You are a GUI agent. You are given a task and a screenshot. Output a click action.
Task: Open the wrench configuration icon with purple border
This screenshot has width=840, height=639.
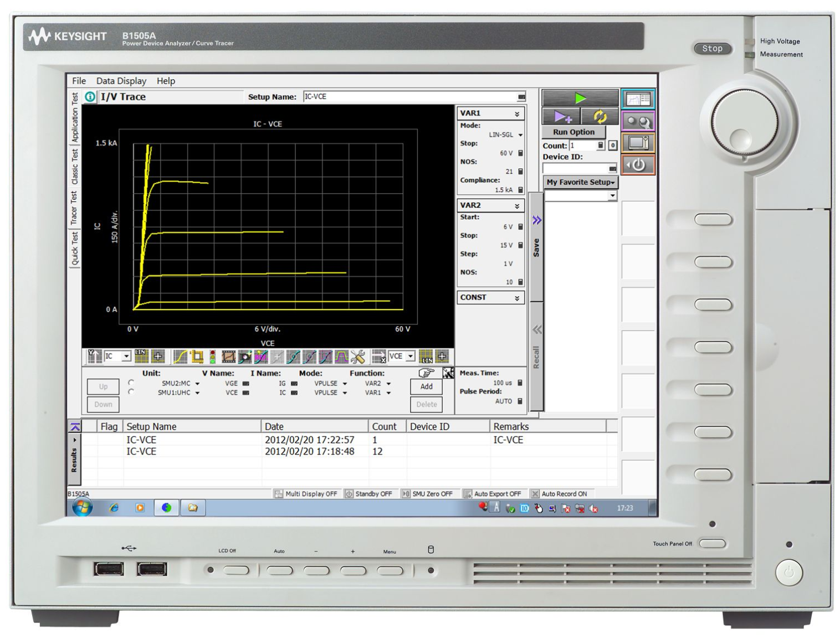click(638, 121)
